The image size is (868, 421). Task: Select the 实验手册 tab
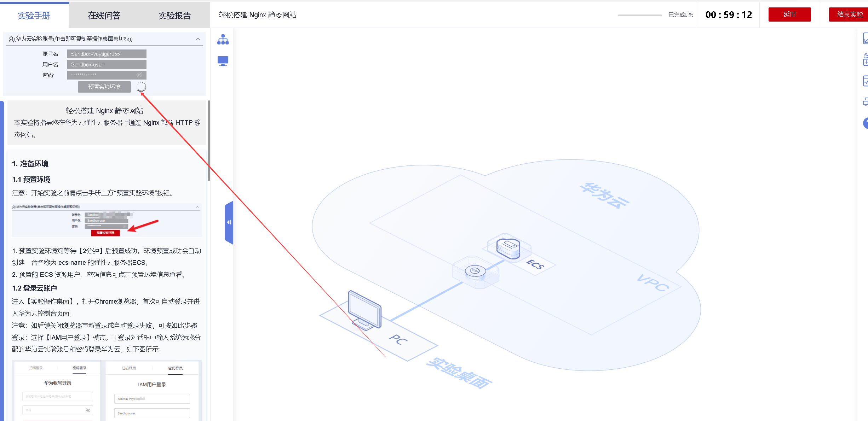coord(34,15)
